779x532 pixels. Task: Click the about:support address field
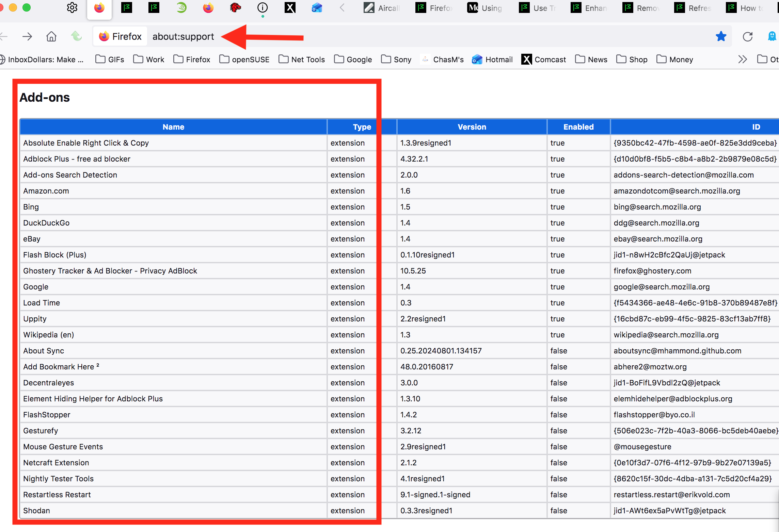(183, 36)
